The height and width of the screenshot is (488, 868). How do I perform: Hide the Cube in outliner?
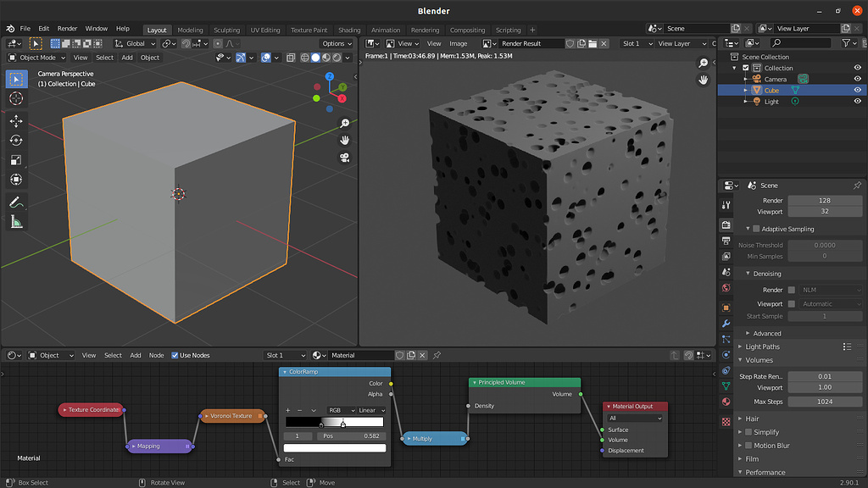(858, 90)
